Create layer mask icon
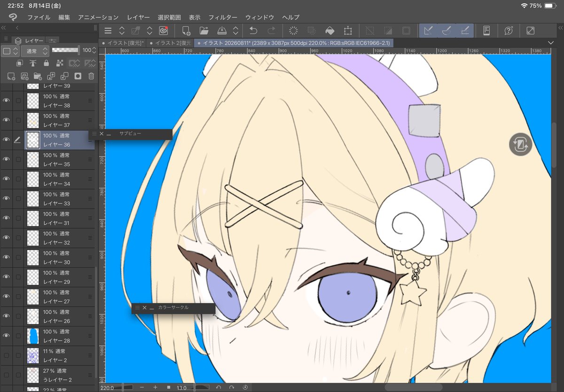564x392 pixels. click(x=78, y=76)
